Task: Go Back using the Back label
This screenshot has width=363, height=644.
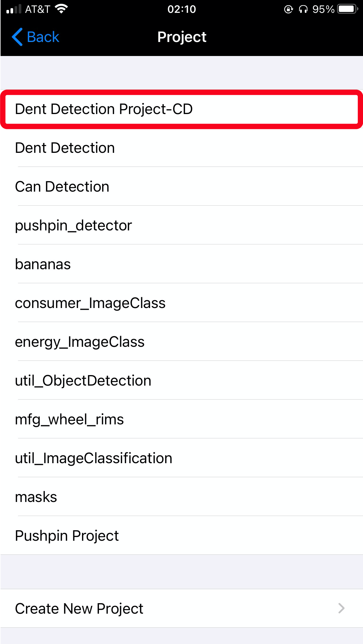Action: (x=43, y=37)
